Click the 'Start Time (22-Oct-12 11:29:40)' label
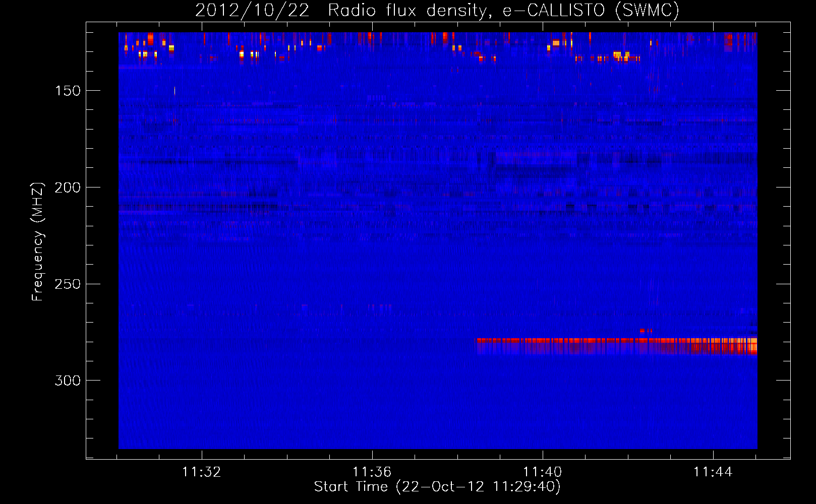The width and height of the screenshot is (816, 504). coord(437,487)
